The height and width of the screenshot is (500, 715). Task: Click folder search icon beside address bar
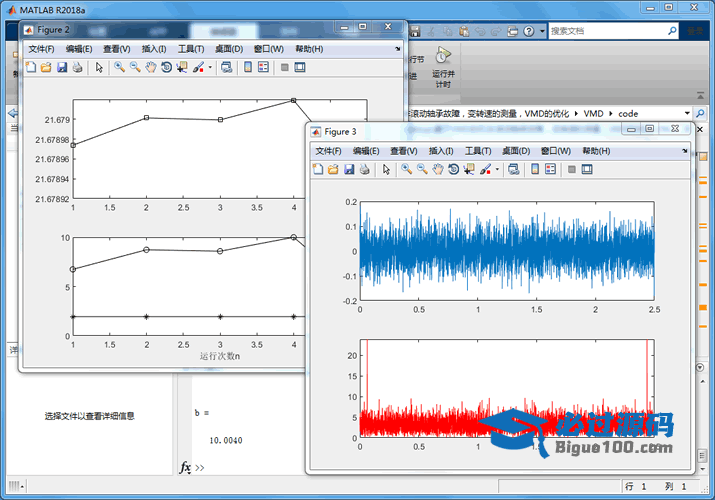(700, 113)
